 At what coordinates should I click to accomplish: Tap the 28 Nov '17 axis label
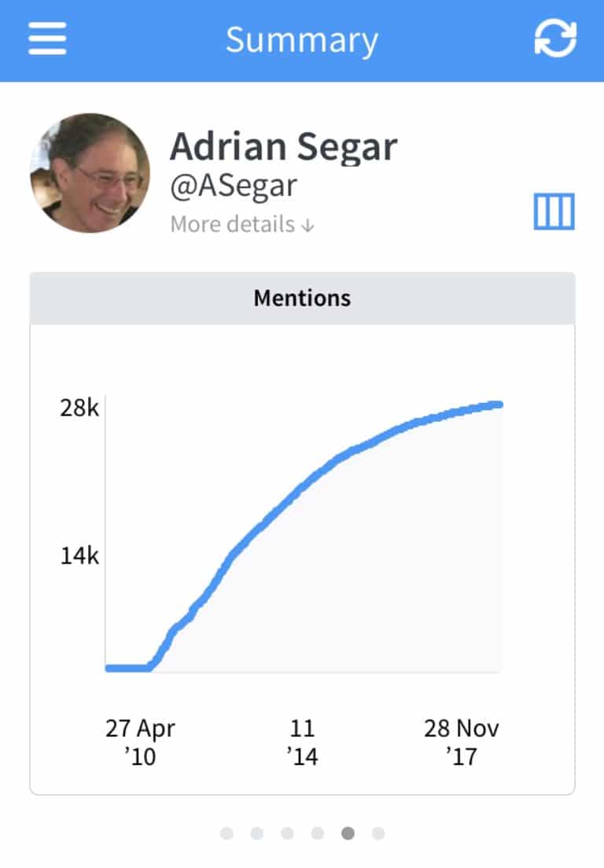click(462, 742)
